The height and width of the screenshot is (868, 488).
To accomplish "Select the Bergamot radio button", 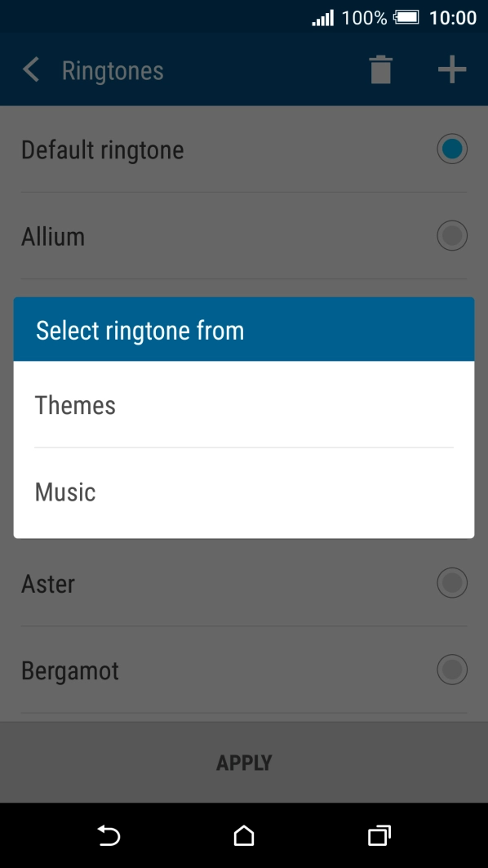I will 452,670.
